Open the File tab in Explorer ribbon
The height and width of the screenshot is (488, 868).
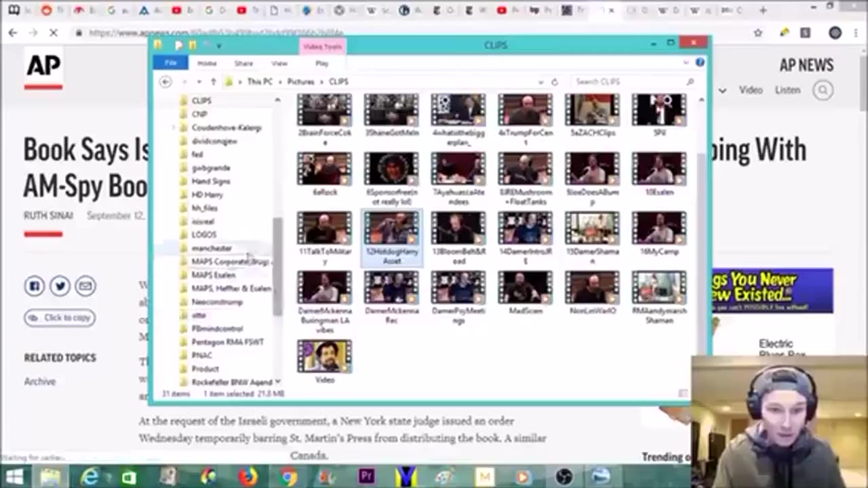[171, 63]
